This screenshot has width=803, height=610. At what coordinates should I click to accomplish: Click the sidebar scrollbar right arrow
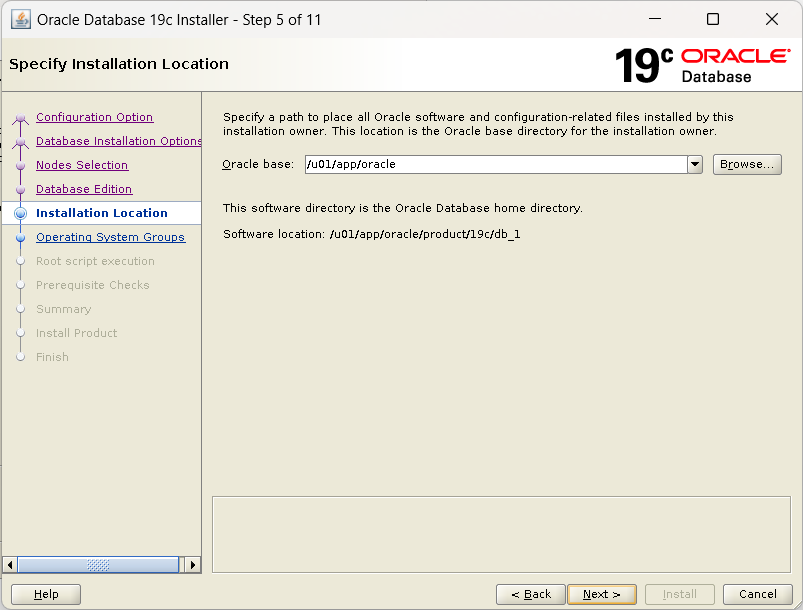pyautogui.click(x=193, y=565)
